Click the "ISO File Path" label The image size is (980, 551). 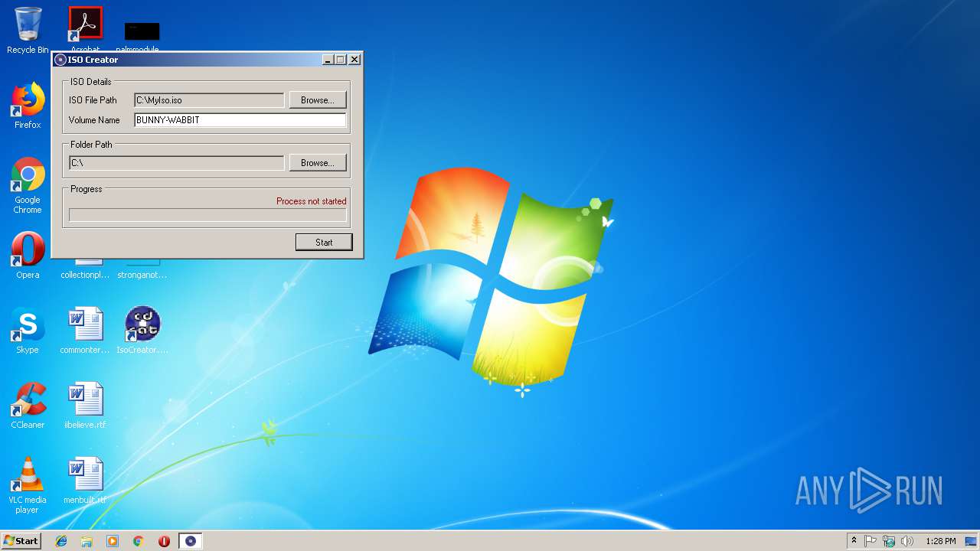pyautogui.click(x=93, y=100)
